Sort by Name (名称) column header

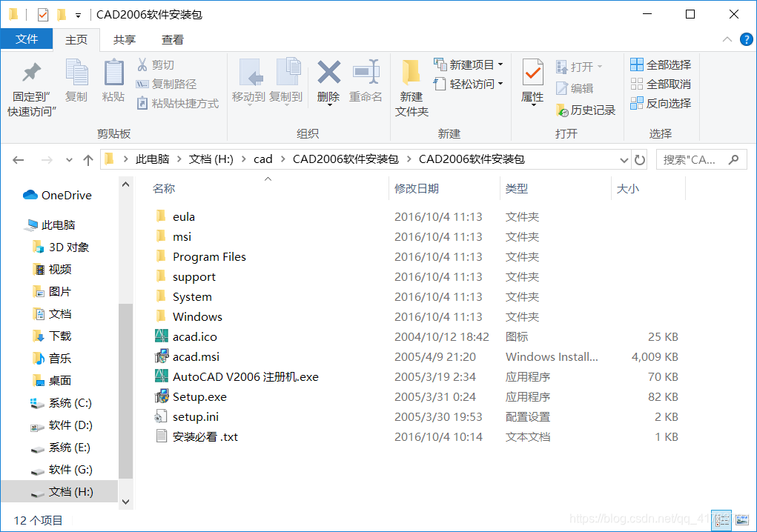point(164,189)
